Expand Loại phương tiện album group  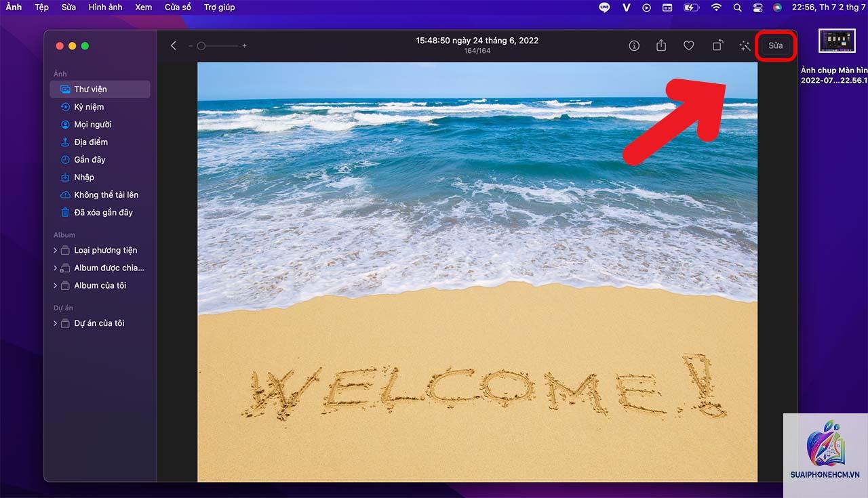55,250
